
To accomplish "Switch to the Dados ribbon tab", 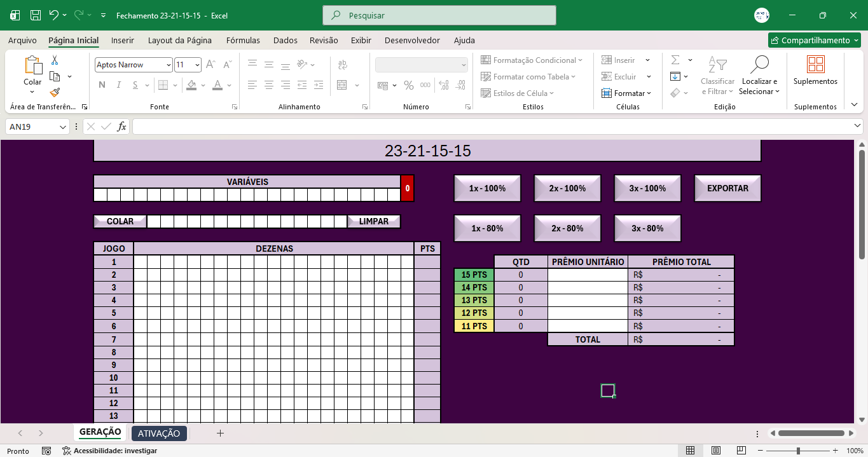I will tap(286, 40).
